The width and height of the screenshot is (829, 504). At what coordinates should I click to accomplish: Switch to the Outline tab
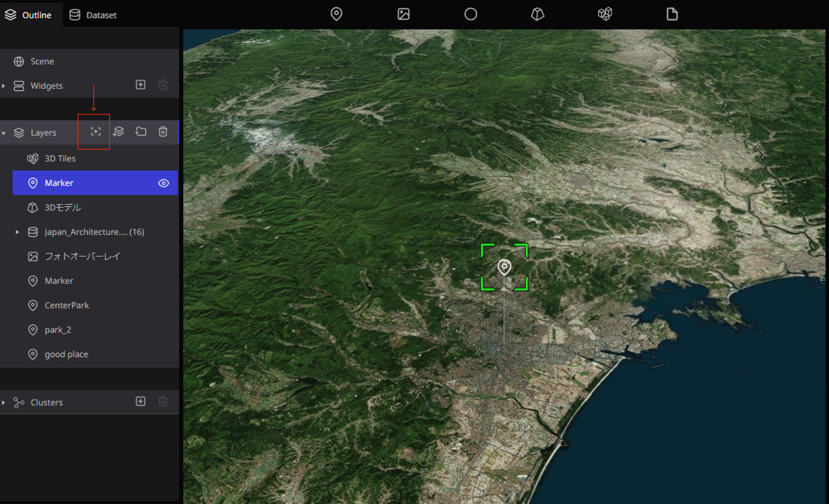pyautogui.click(x=31, y=15)
